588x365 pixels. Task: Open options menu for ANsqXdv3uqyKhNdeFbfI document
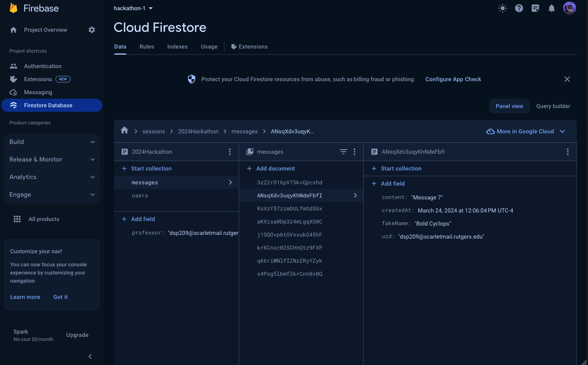click(x=568, y=152)
